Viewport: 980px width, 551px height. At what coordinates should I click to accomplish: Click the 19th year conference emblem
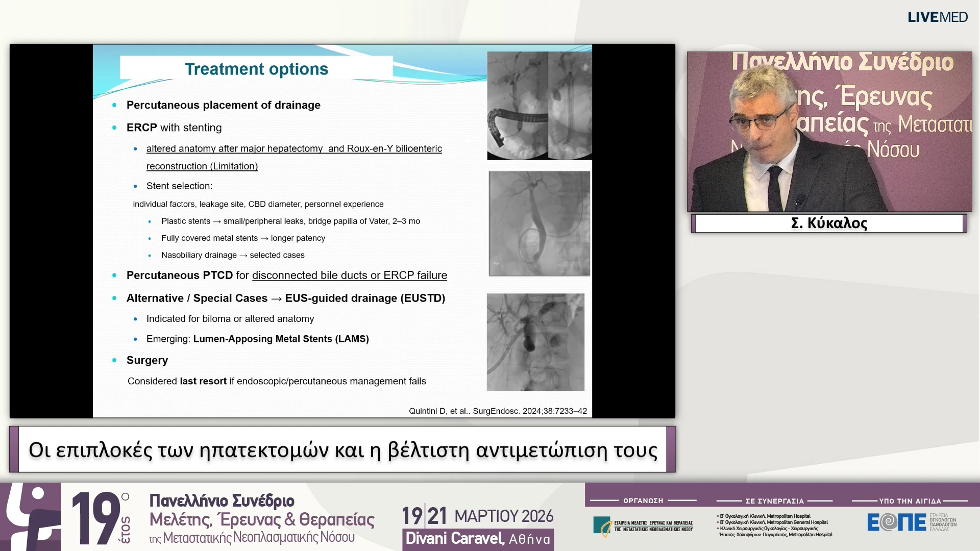(x=101, y=518)
